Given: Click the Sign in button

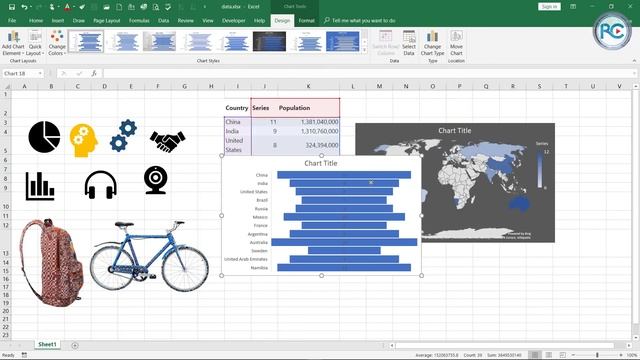Looking at the screenshot, I should 549,7.
